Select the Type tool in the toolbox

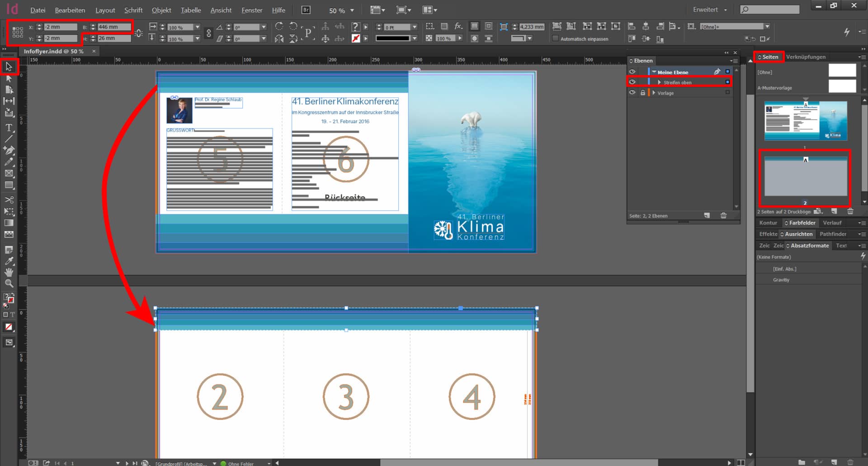point(9,128)
